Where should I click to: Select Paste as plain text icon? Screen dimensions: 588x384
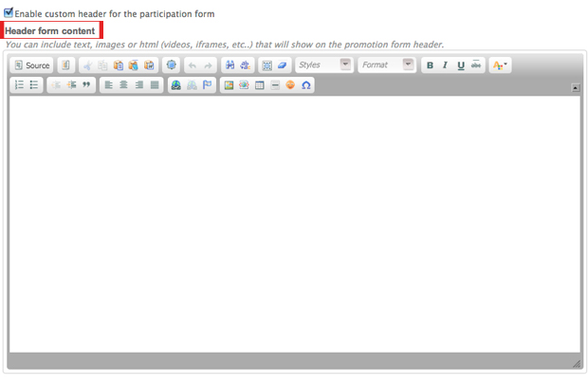click(134, 65)
